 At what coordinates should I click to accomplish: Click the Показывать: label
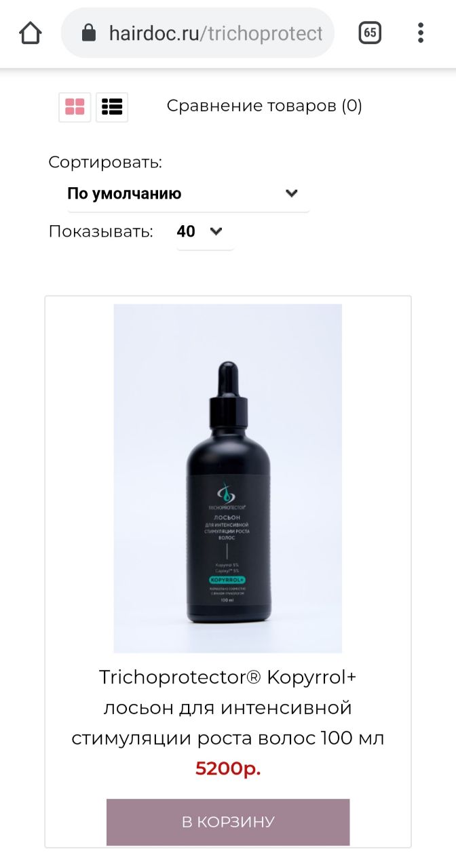pyautogui.click(x=101, y=232)
